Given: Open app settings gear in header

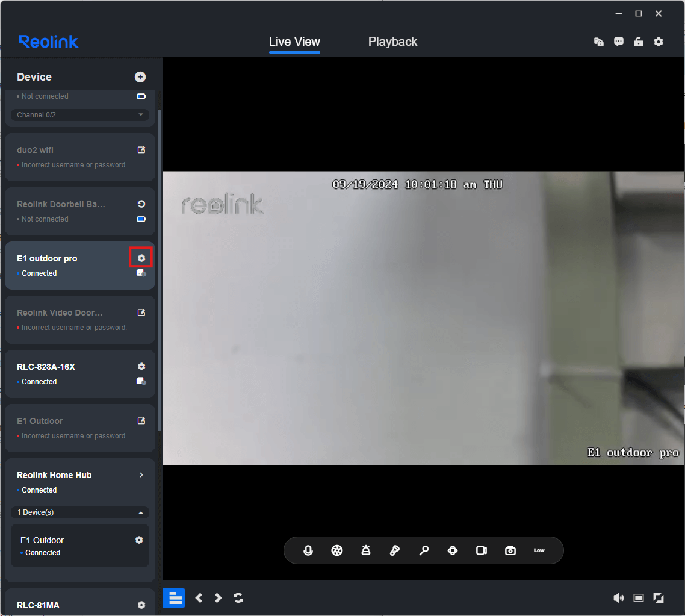Looking at the screenshot, I should 659,42.
